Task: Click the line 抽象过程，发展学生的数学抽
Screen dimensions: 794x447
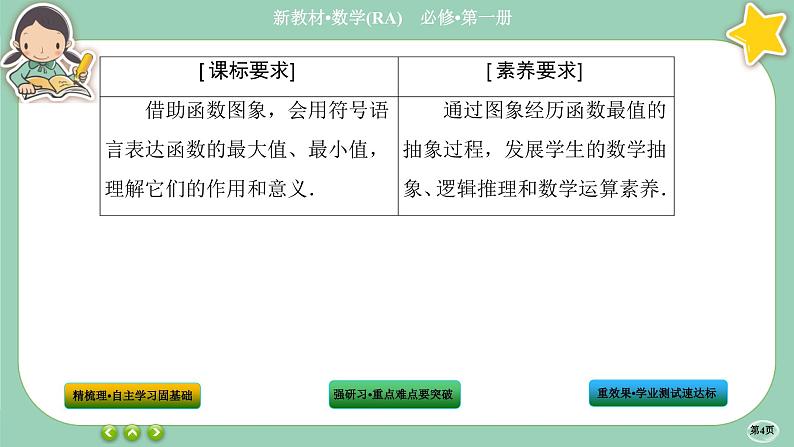Action: pos(535,151)
